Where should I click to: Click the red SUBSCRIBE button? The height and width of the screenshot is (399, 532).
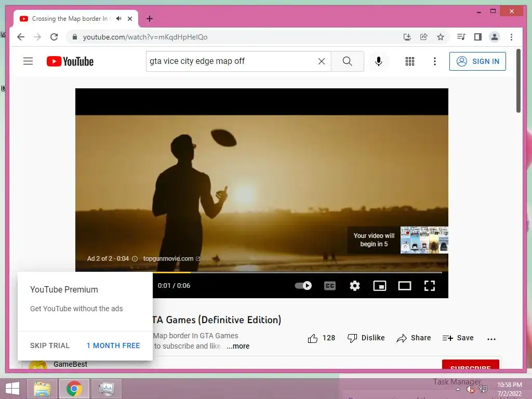point(470,365)
